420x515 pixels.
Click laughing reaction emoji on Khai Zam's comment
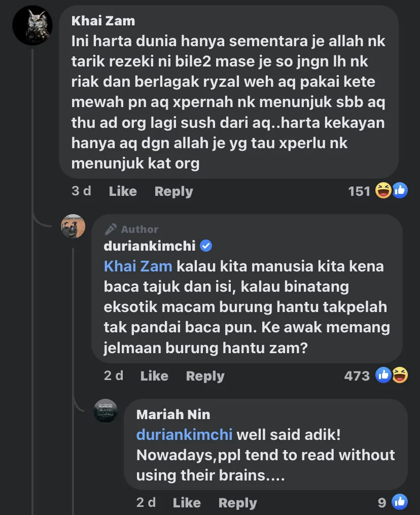[x=383, y=191]
